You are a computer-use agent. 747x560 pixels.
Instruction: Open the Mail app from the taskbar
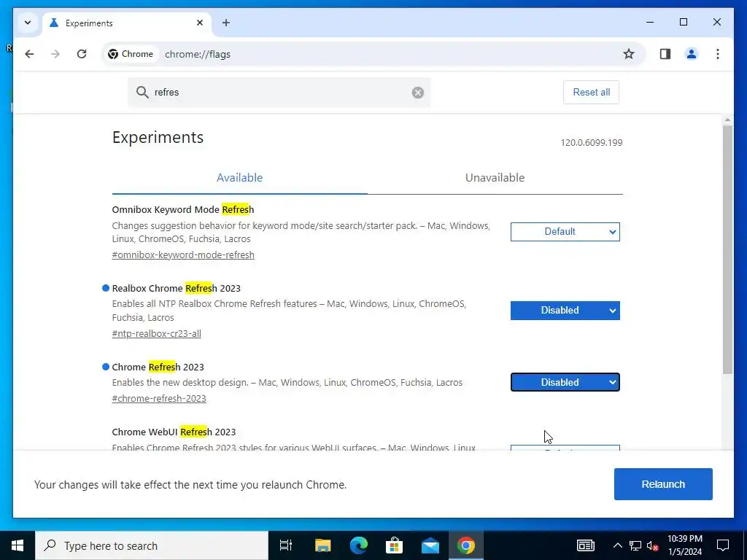point(430,545)
